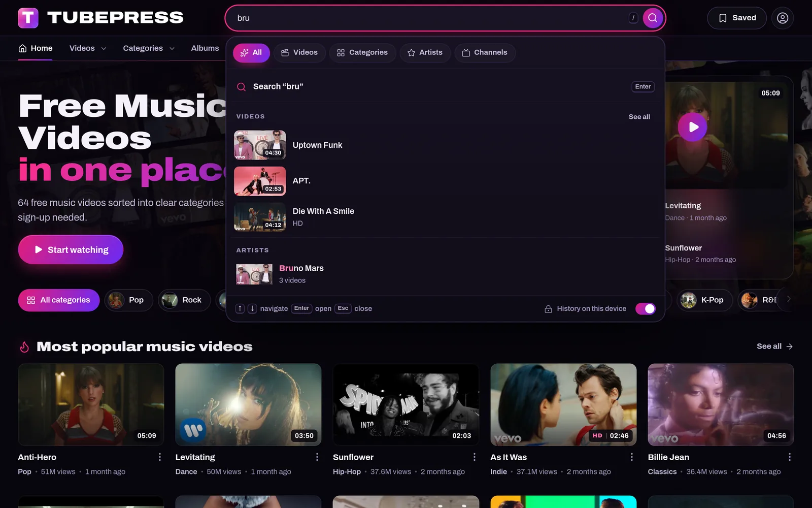Open the Saved bookmarks button

[x=737, y=18]
